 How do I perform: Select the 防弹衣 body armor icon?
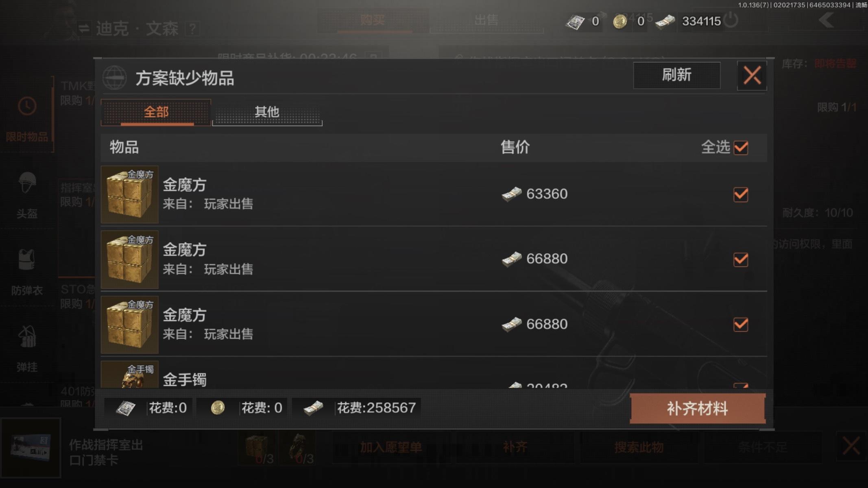tap(27, 259)
